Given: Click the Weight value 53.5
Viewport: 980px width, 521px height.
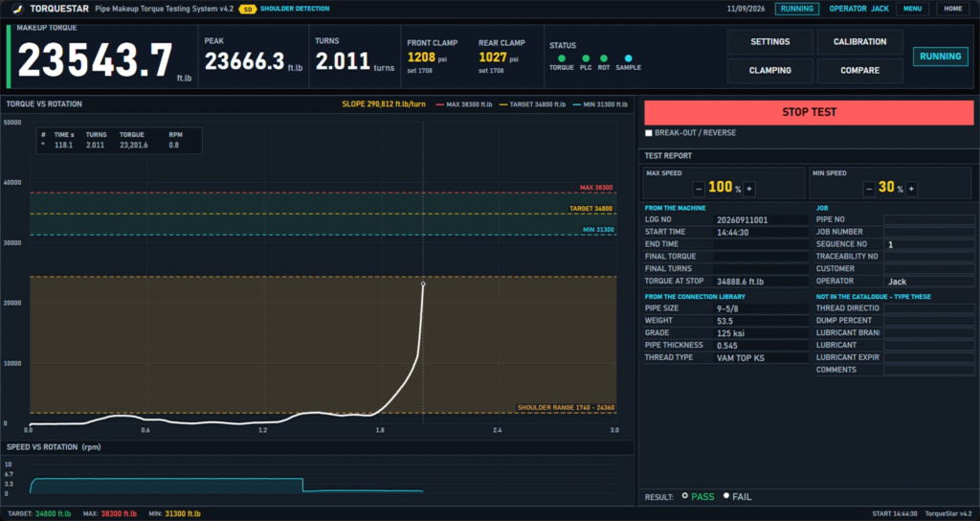Looking at the screenshot, I should tap(725, 321).
